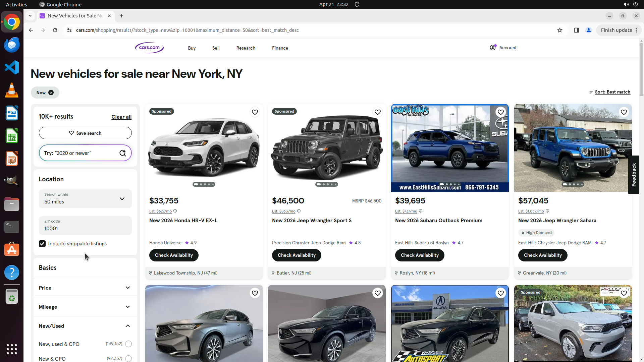Uncheck Include shippable listings
The image size is (644, 362).
tap(42, 244)
